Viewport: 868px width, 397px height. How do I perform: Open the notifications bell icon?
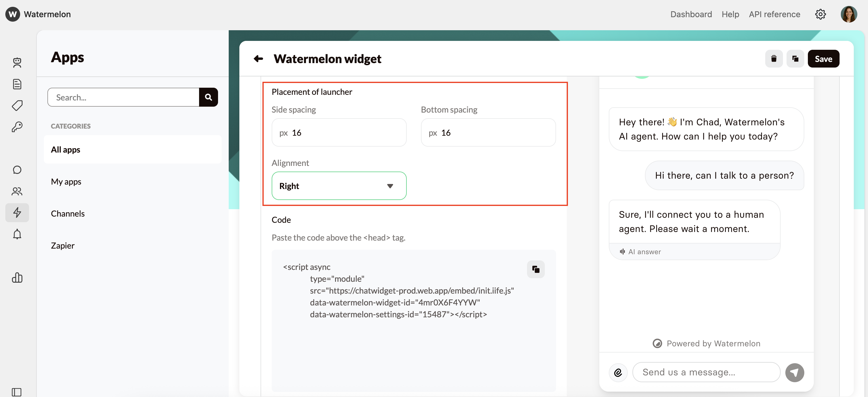(x=17, y=234)
